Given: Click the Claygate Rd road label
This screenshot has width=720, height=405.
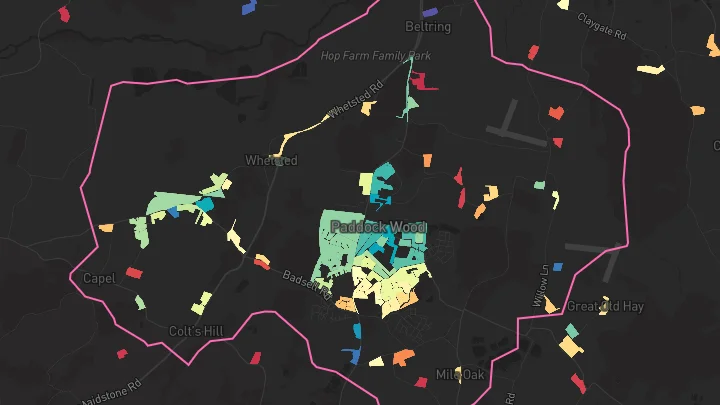Looking at the screenshot, I should coord(602,26).
